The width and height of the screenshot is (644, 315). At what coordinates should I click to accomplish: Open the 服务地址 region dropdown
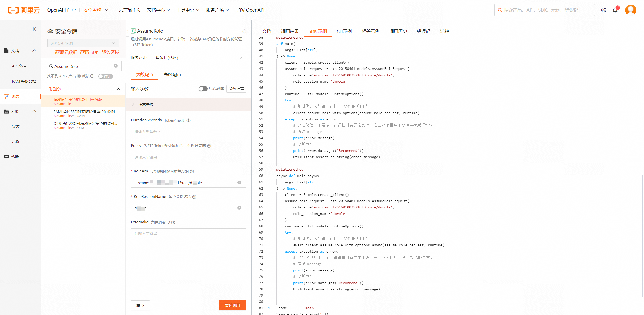click(x=199, y=58)
